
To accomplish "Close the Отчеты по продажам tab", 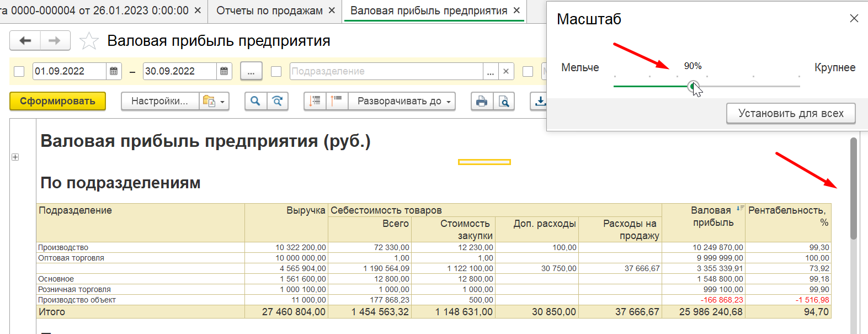I will (x=332, y=10).
